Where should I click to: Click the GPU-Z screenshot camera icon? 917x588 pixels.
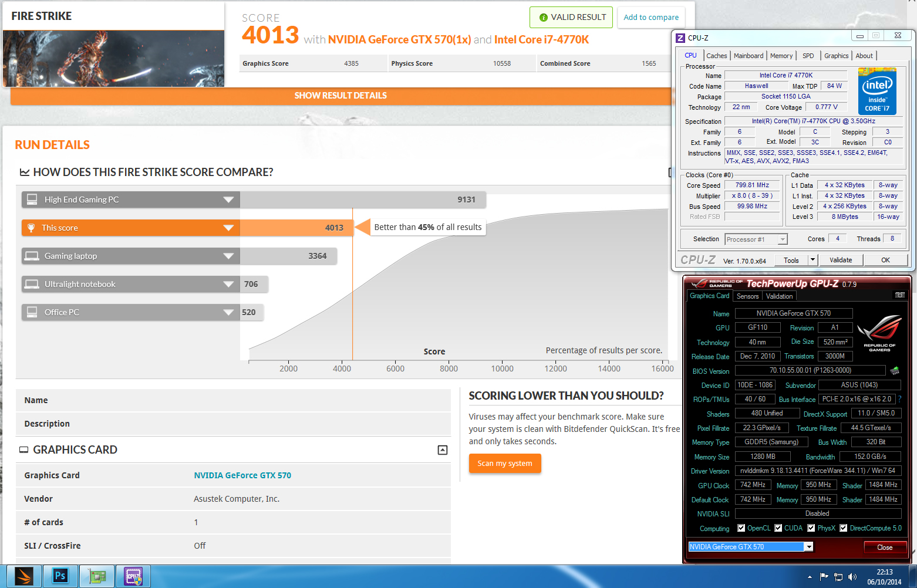[899, 295]
